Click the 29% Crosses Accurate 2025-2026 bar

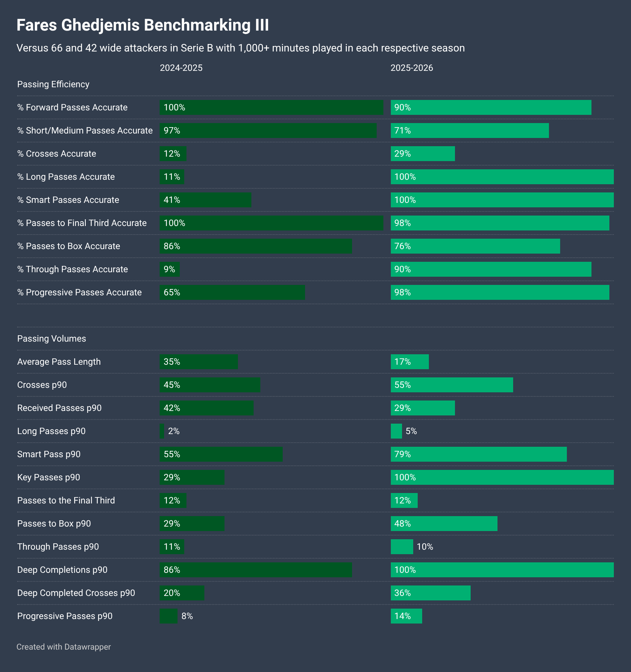tap(423, 154)
